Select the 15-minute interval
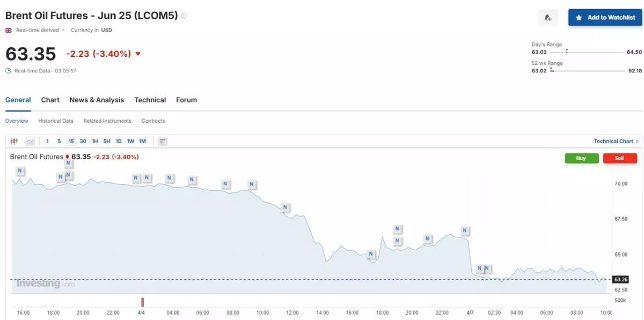 coord(71,142)
